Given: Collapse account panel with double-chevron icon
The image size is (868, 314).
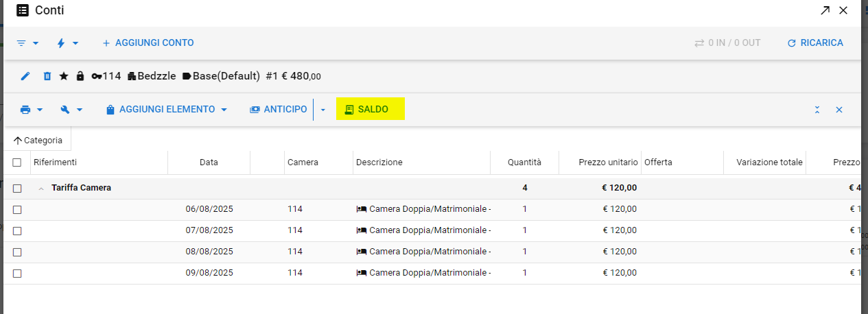Looking at the screenshot, I should tap(817, 110).
